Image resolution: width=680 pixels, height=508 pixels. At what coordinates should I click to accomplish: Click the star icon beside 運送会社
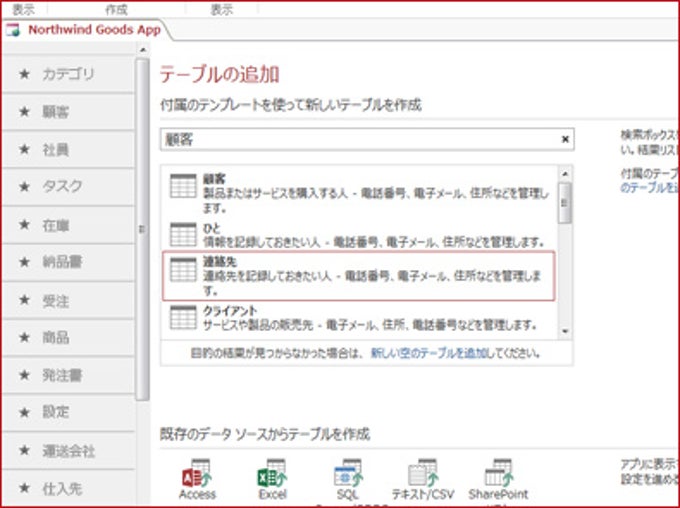pyautogui.click(x=25, y=450)
